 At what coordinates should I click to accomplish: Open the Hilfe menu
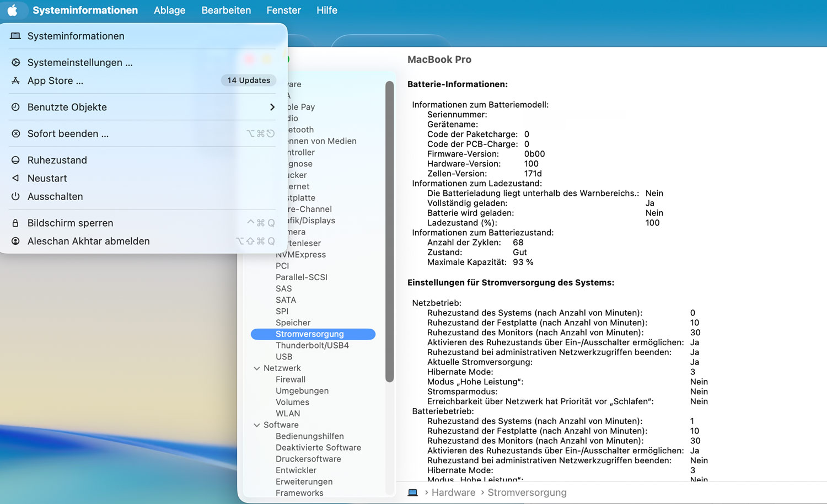(x=327, y=10)
